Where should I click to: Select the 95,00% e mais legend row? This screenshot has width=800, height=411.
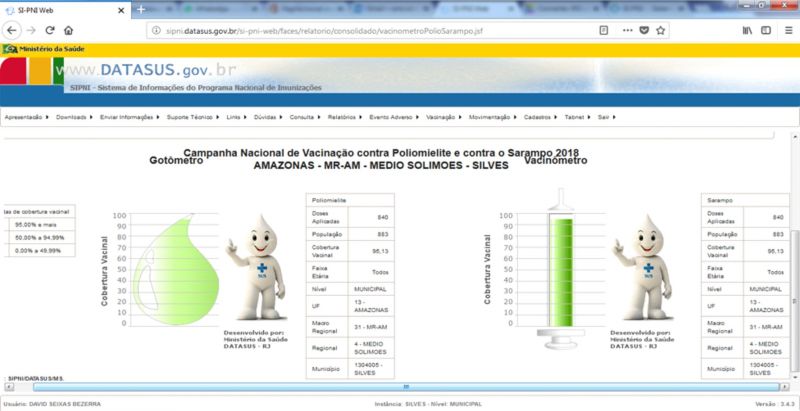(x=39, y=224)
